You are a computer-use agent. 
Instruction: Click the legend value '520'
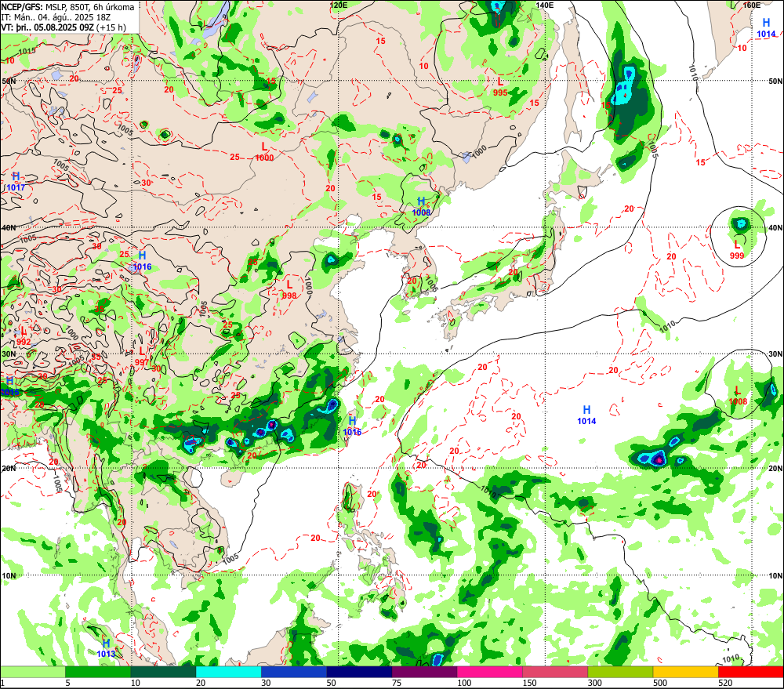pos(725,683)
